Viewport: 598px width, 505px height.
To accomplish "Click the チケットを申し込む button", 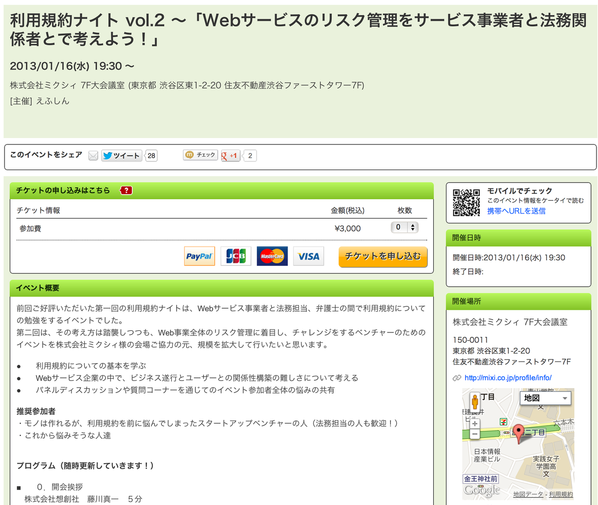I will (383, 256).
